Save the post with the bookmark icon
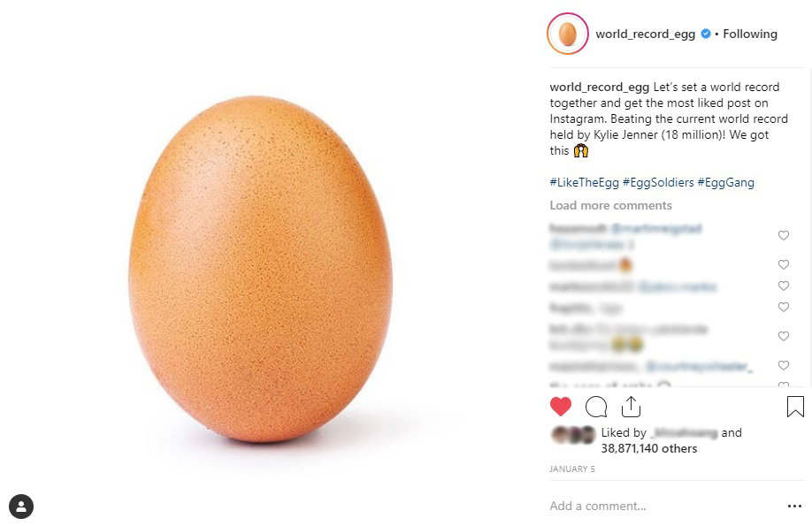812x526 pixels. pyautogui.click(x=795, y=407)
